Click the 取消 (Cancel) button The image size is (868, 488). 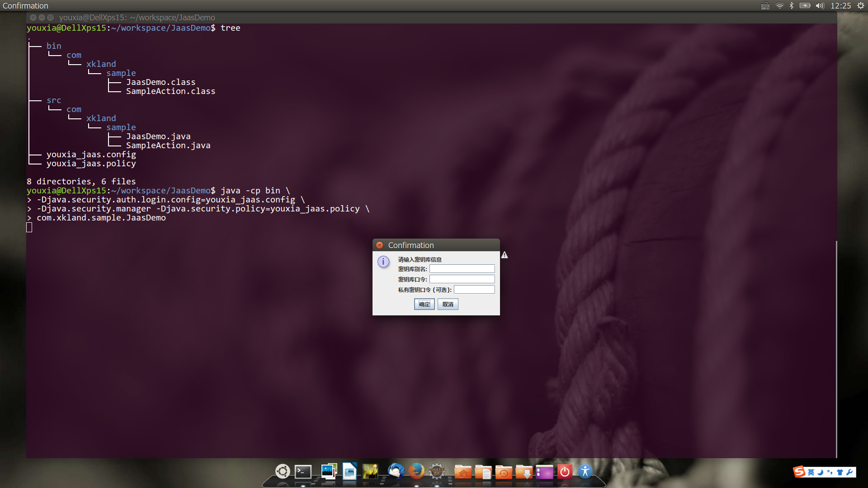point(448,304)
